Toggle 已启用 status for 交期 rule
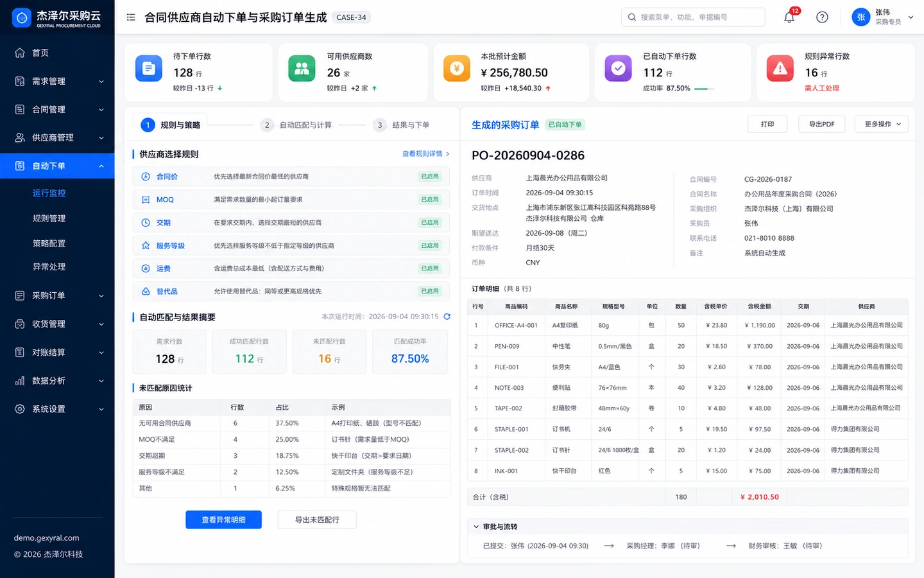The width and height of the screenshot is (924, 578). (x=430, y=223)
